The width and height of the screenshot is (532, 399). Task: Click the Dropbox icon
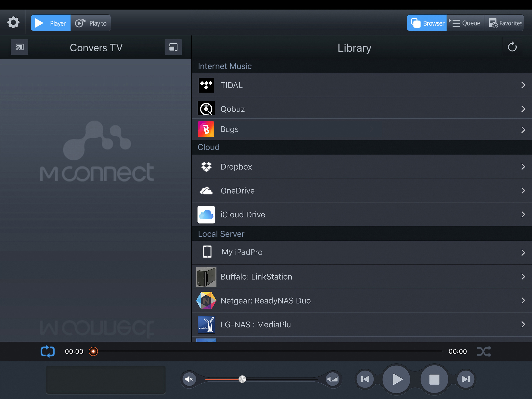[x=206, y=167]
